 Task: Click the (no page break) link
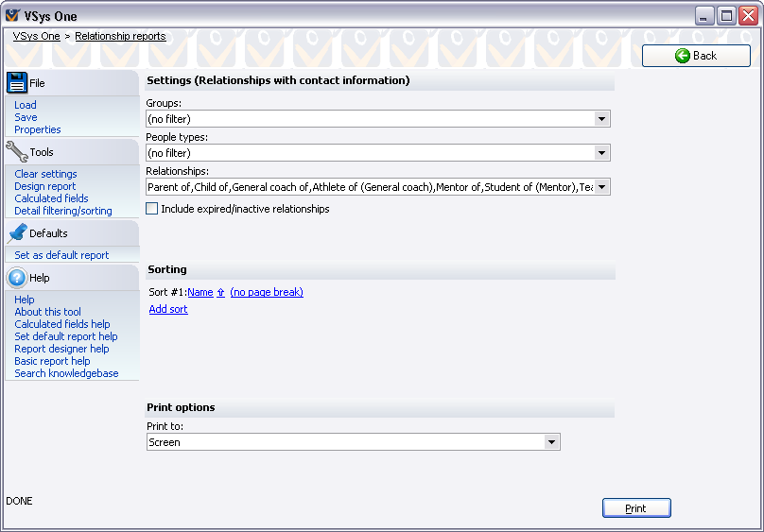point(267,292)
